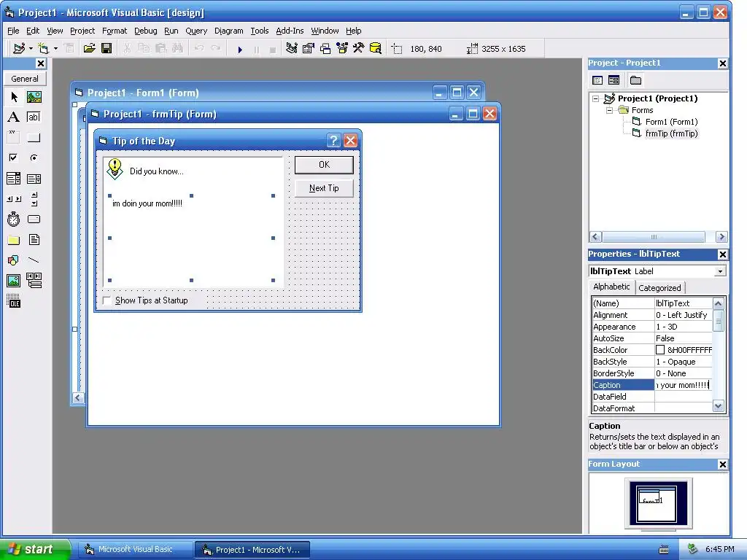747x560 pixels.
Task: Open the Debug menu
Action: point(145,31)
